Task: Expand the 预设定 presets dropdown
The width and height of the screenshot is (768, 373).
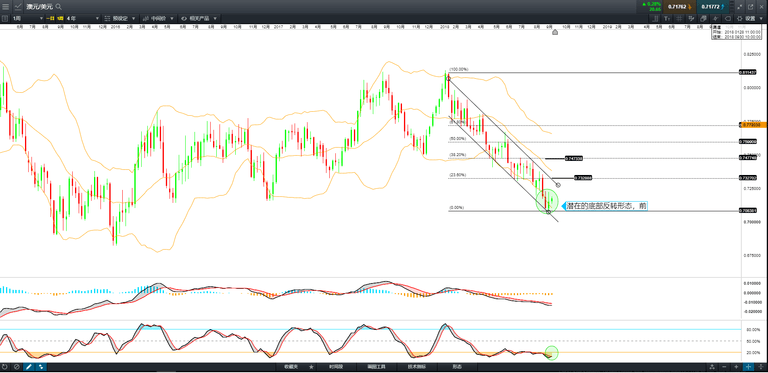Action: point(120,18)
